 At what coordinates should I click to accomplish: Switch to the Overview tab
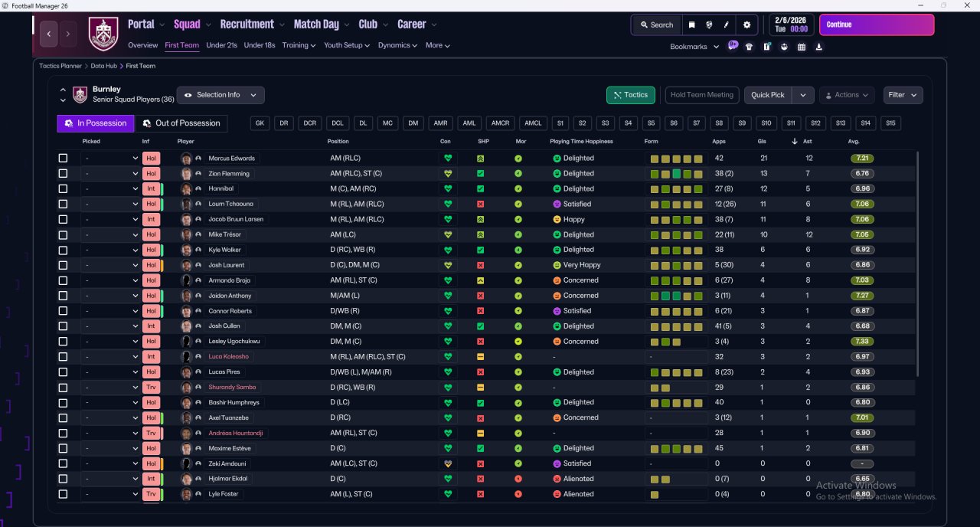(x=143, y=45)
